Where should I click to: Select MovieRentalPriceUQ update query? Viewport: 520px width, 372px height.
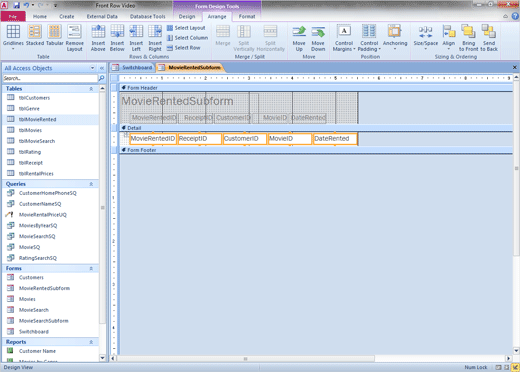click(x=51, y=215)
